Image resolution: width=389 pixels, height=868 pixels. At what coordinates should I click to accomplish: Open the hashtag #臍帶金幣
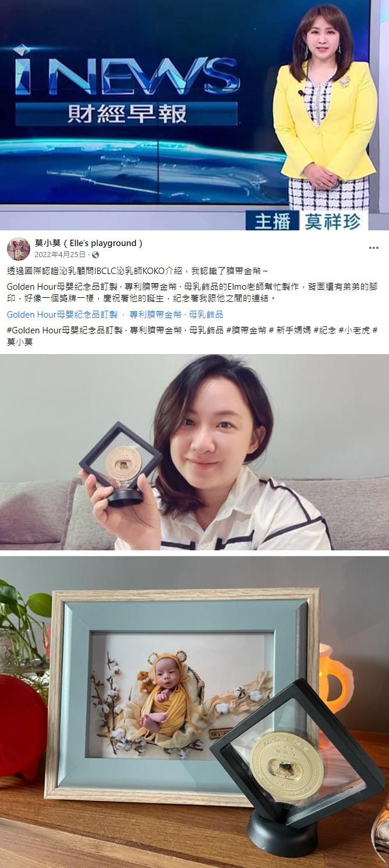click(246, 330)
